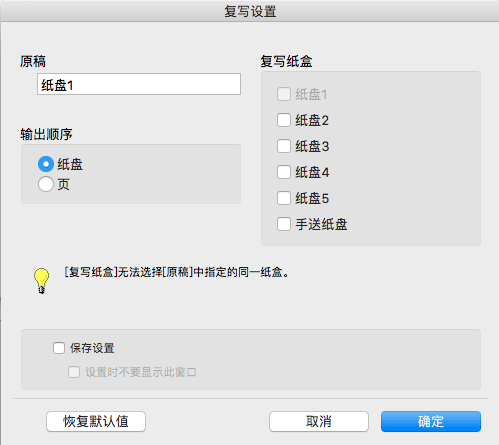Cancel with the 取消 button
Image resolution: width=499 pixels, height=445 pixels.
coord(319,422)
